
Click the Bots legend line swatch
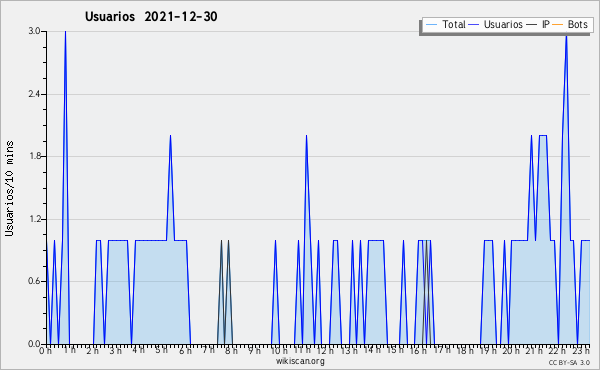[558, 25]
